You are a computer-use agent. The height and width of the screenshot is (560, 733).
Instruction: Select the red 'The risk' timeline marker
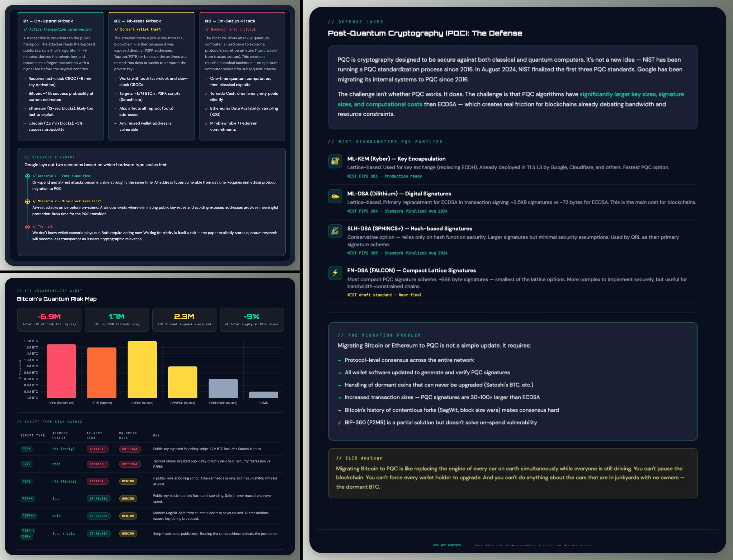click(x=27, y=227)
